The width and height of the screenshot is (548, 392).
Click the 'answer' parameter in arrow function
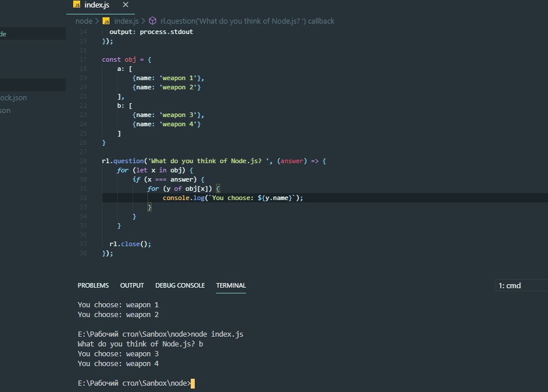pos(292,161)
